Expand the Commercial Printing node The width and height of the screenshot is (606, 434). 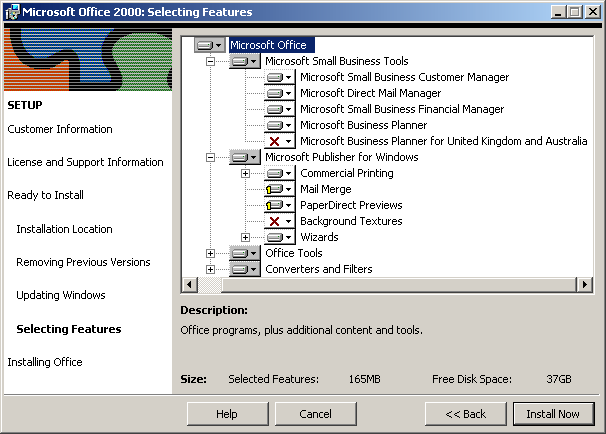[245, 173]
